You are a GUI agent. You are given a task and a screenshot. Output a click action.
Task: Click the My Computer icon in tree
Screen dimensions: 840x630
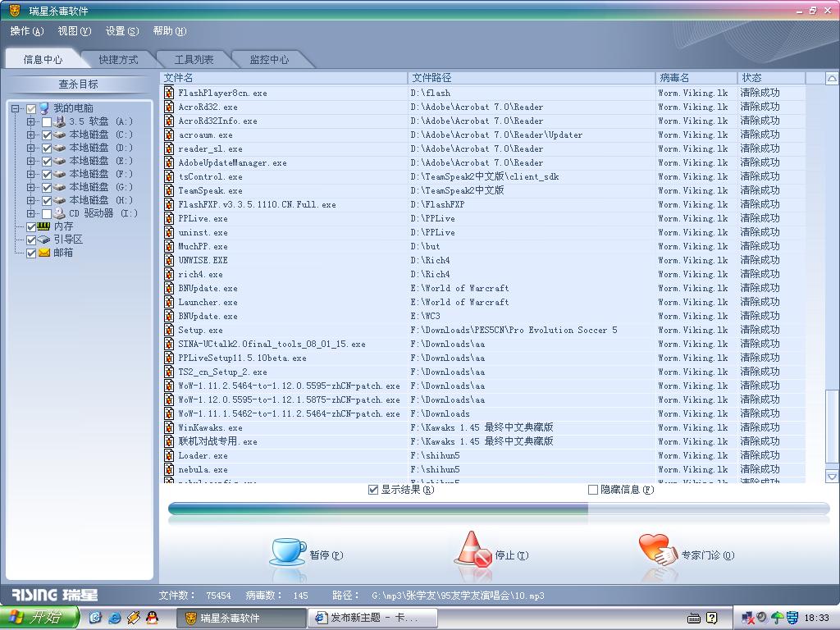44,108
